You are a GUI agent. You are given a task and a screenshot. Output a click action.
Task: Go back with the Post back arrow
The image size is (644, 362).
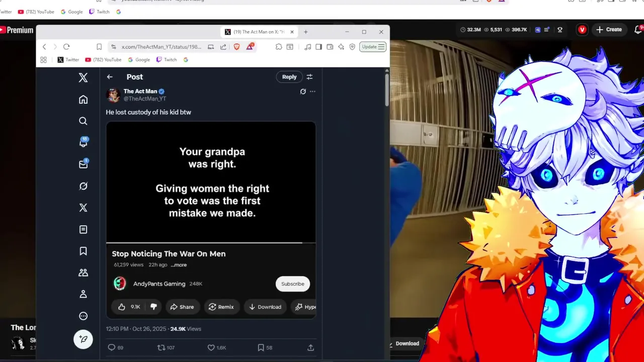110,77
